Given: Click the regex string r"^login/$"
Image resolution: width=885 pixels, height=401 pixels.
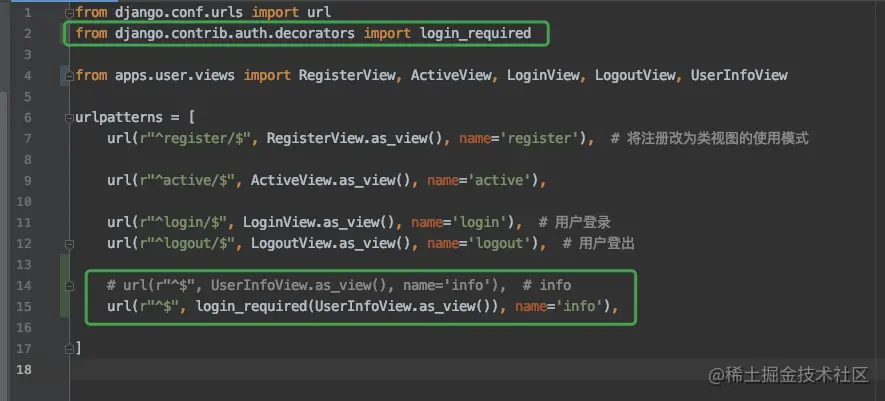Looking at the screenshot, I should pos(182,223).
